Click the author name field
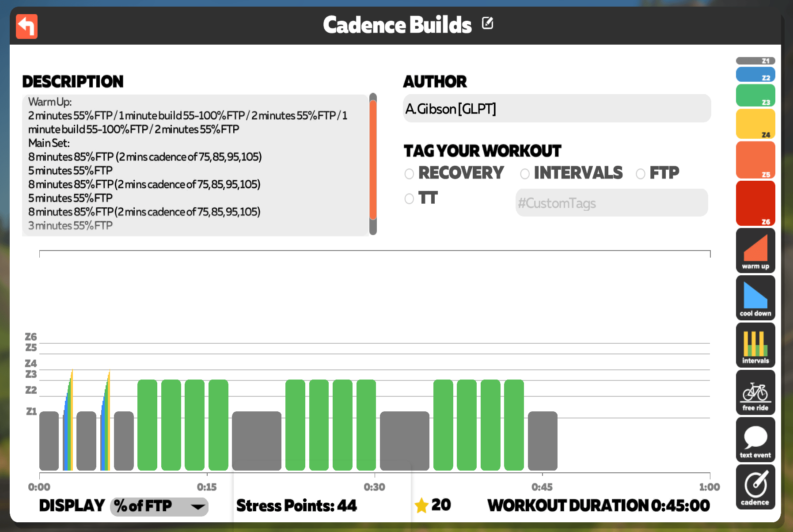The image size is (793, 532). [557, 108]
